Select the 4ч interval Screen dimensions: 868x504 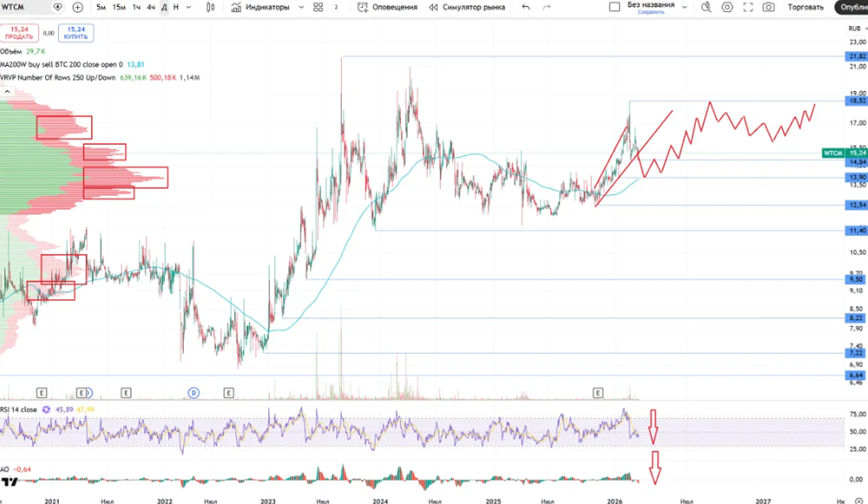click(x=150, y=7)
